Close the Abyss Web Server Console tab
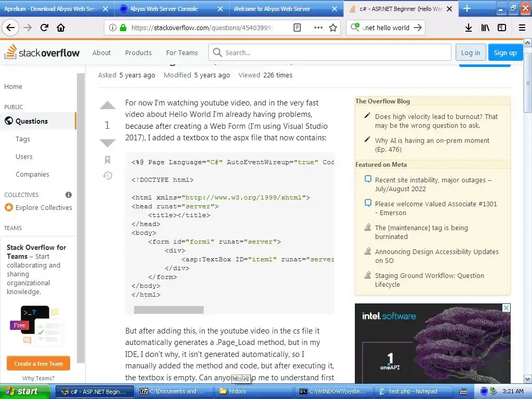The height and width of the screenshot is (399, 532). (x=220, y=9)
